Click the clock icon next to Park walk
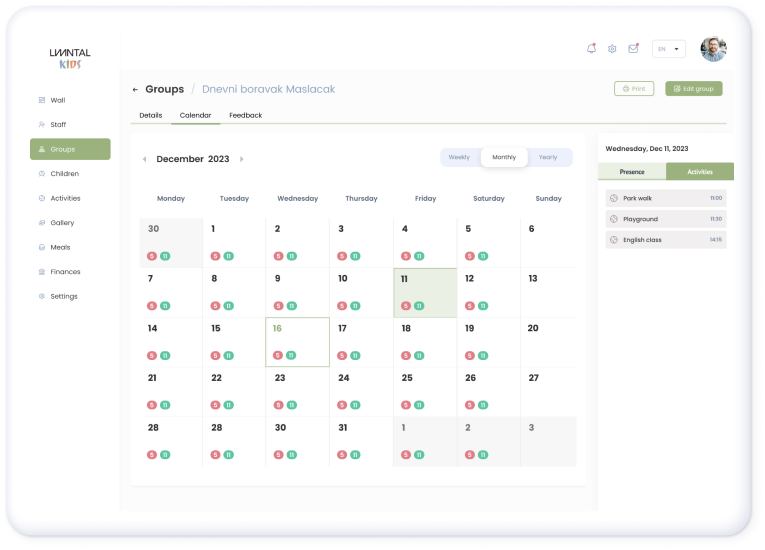 [613, 198]
